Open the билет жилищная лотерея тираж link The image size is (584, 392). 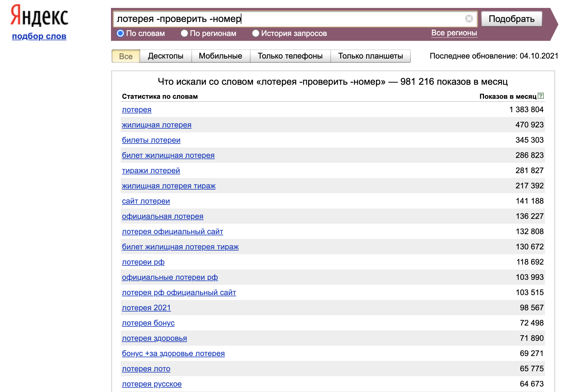pyautogui.click(x=180, y=247)
